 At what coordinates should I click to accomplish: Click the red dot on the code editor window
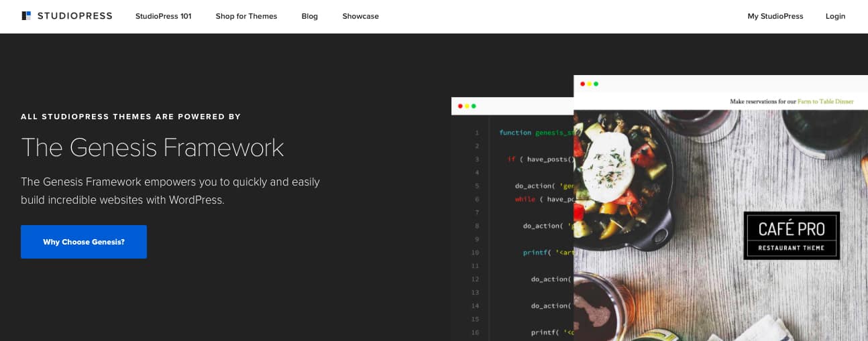(x=460, y=106)
